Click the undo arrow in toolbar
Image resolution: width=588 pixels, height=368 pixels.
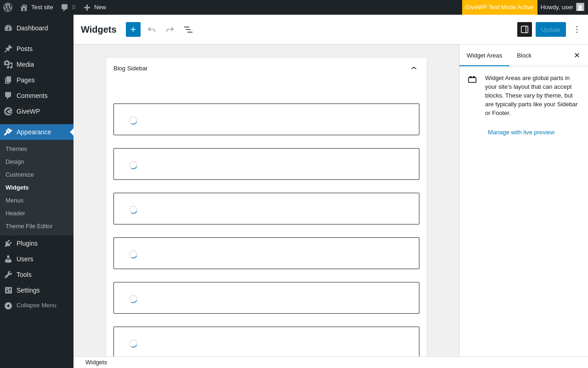152,29
